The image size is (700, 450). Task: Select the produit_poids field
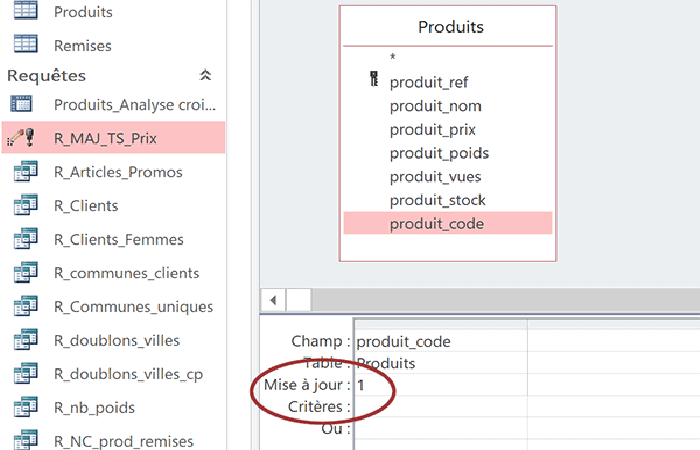click(x=448, y=153)
